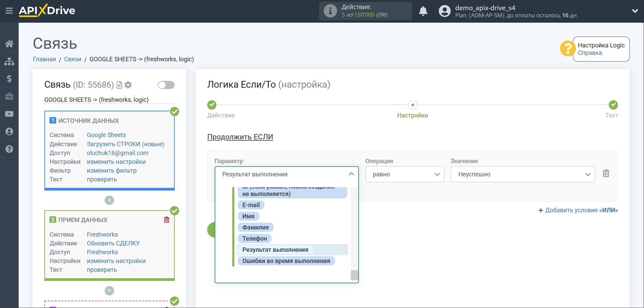The image size is (644, 308).
Task: Open the YouTube video icon in sidebar
Action: (9, 114)
